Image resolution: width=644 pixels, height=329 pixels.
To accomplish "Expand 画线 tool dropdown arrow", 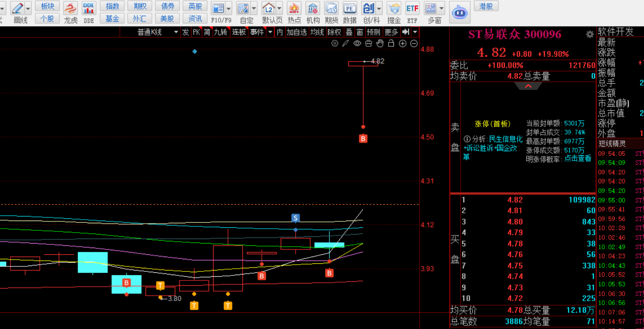I will click(28, 8).
